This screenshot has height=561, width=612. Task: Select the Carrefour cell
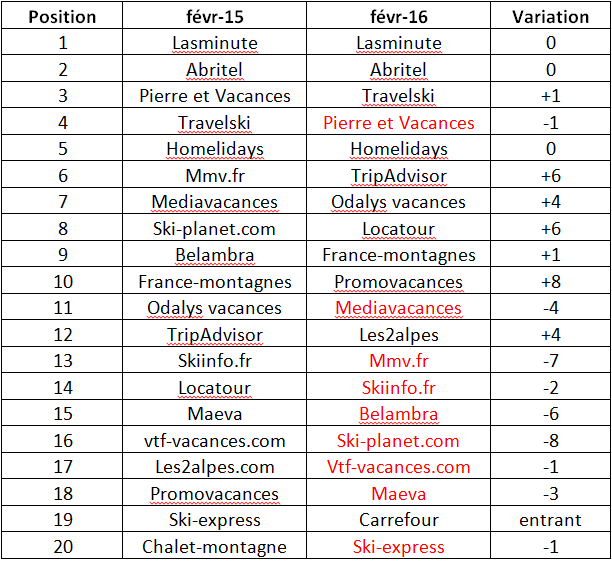coord(399,519)
